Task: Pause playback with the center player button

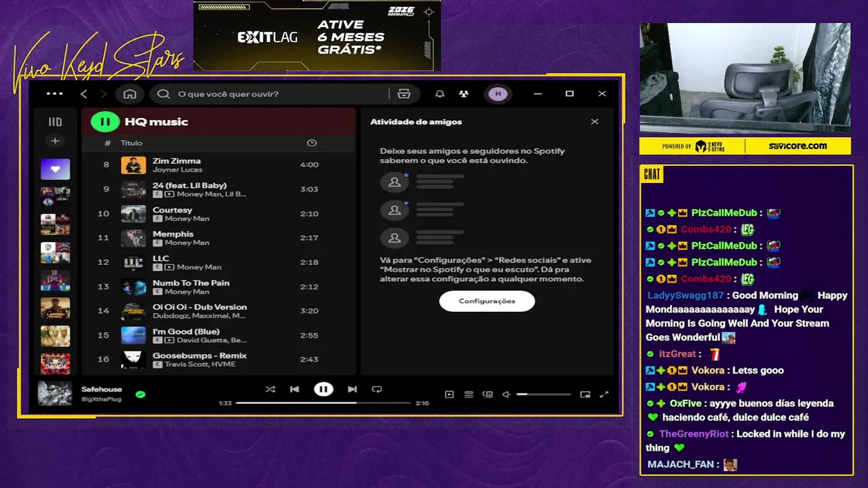Action: [323, 389]
